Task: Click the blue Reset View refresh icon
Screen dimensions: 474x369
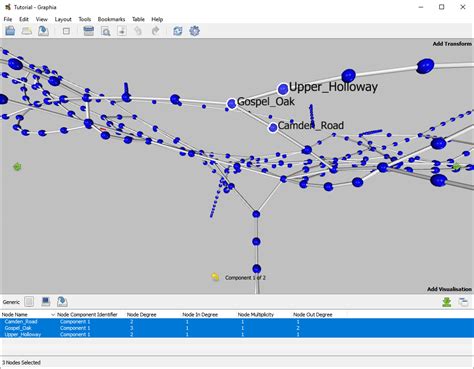Action: pyautogui.click(x=178, y=31)
